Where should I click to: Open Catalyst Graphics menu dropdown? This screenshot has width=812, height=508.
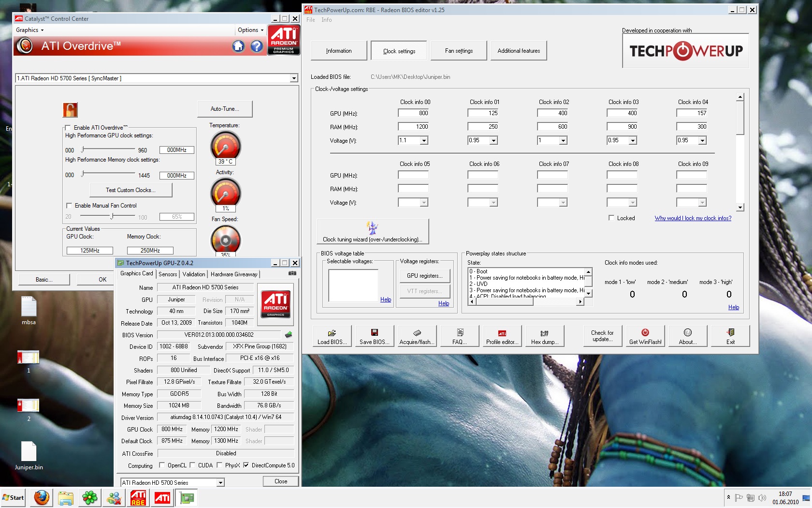[x=29, y=30]
